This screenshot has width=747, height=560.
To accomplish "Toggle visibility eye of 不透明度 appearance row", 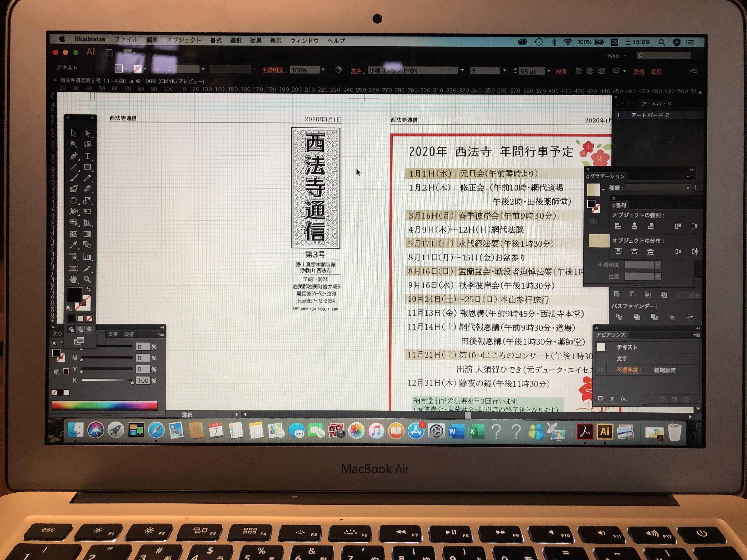I will point(601,370).
